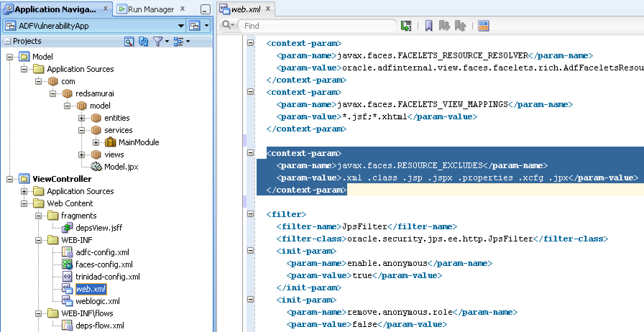Close the Application Navigator tab
Image resolution: width=644 pixels, height=332 pixels.
coord(106,9)
